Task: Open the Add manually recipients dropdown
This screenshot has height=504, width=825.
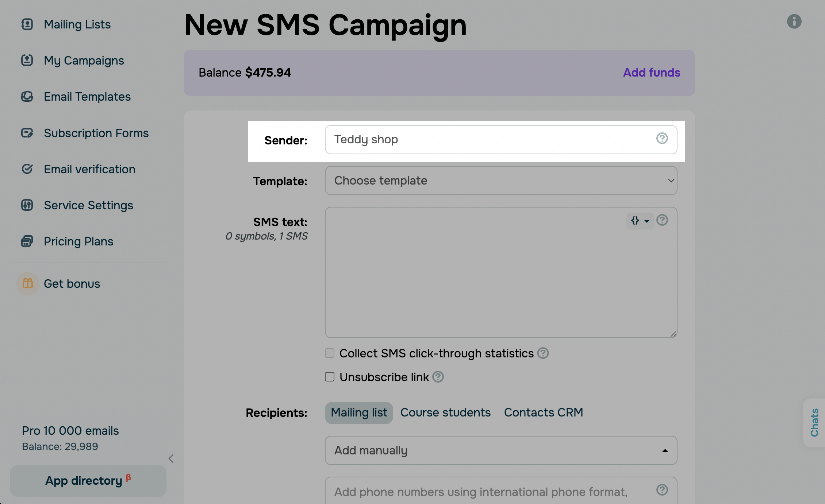Action: tap(501, 450)
